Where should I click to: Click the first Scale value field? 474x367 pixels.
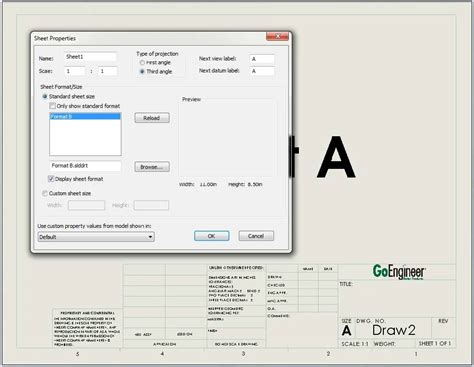(75, 71)
